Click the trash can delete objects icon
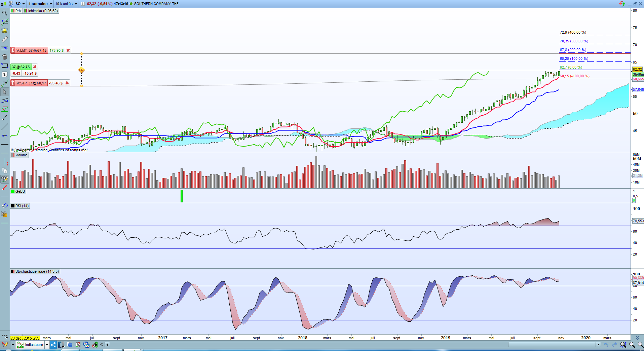The image size is (644, 351). pos(5,57)
